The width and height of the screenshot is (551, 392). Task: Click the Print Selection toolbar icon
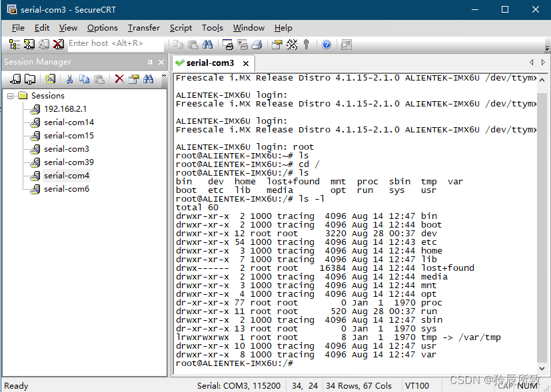point(243,45)
